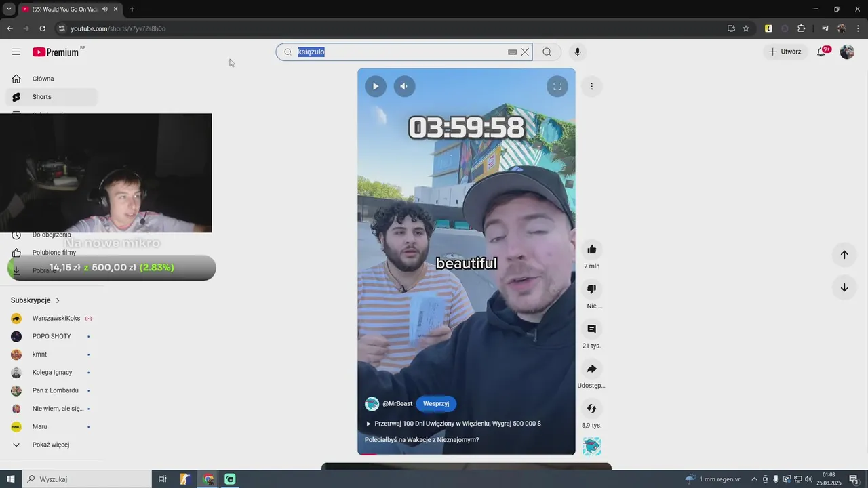Screen dimensions: 868x488
Task: Open Windows notification center
Action: 854,479
